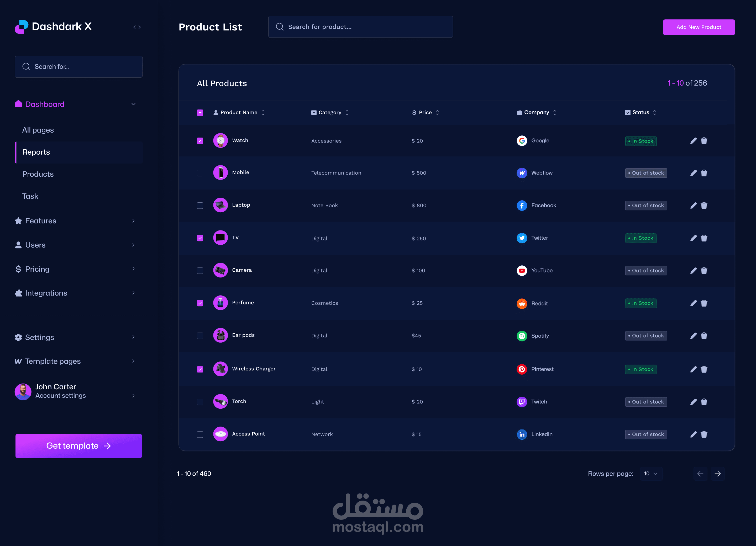Go to next page arrow
Viewport: 756px width, 546px height.
tap(718, 474)
